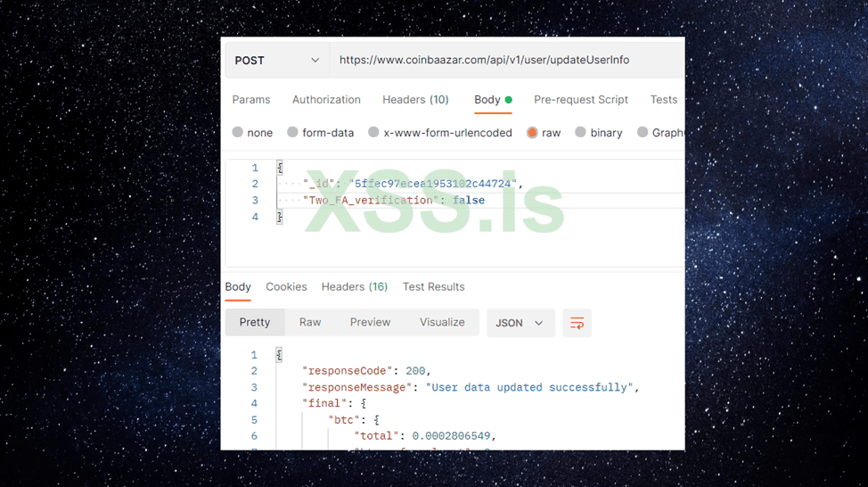Click the "Two_FA_verification" line in editor

[394, 201]
